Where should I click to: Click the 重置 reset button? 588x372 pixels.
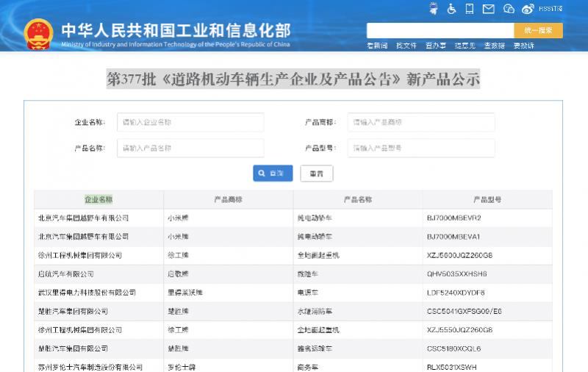pos(317,174)
